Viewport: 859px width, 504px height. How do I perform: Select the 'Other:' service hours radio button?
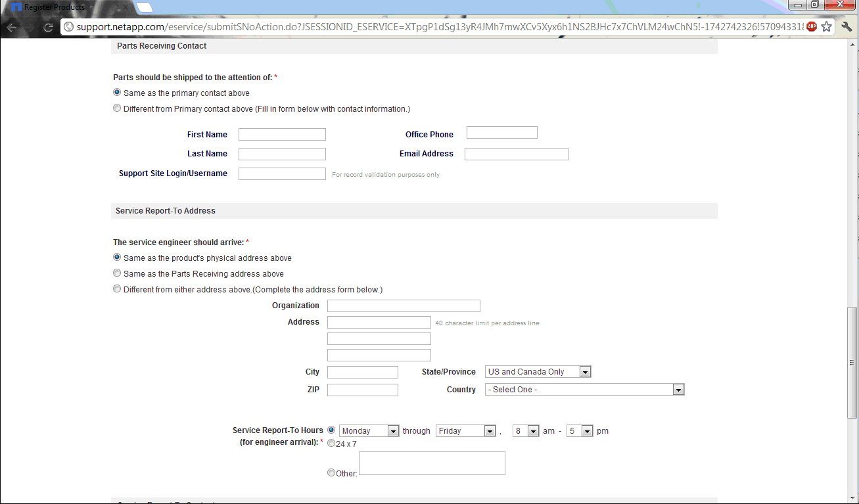click(331, 472)
